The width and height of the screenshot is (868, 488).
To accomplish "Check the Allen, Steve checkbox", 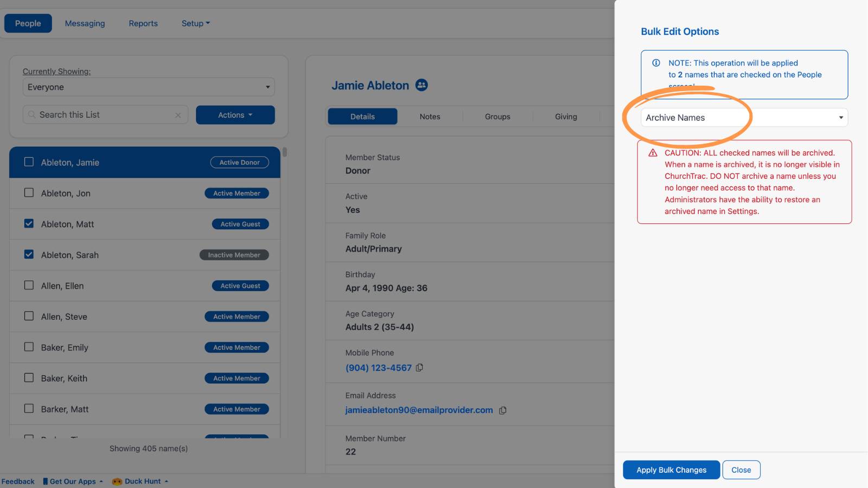I will point(29,316).
